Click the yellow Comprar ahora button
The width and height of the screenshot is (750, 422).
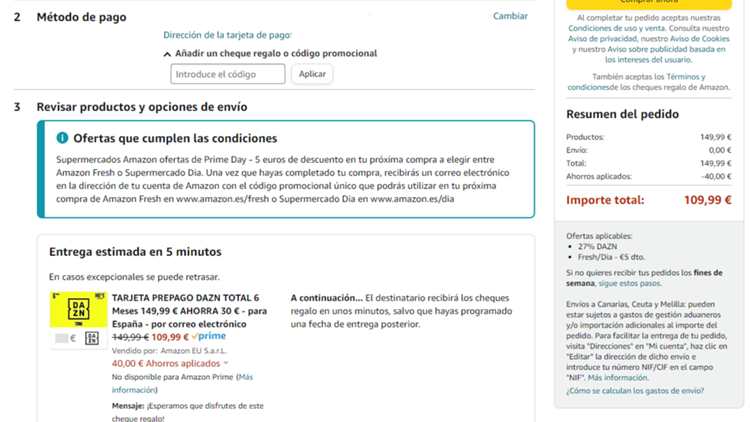click(x=649, y=3)
